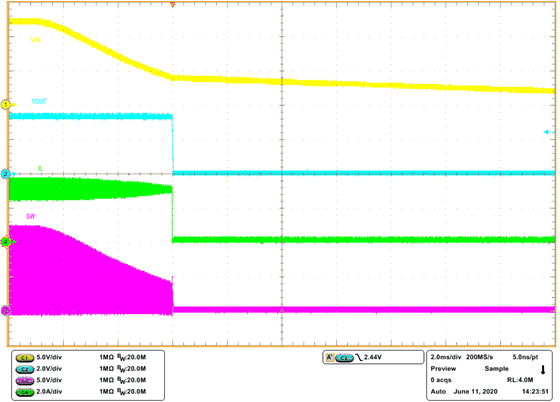560x402 pixels.
Task: Click the Sample acquisition mode text
Action: pos(496,368)
